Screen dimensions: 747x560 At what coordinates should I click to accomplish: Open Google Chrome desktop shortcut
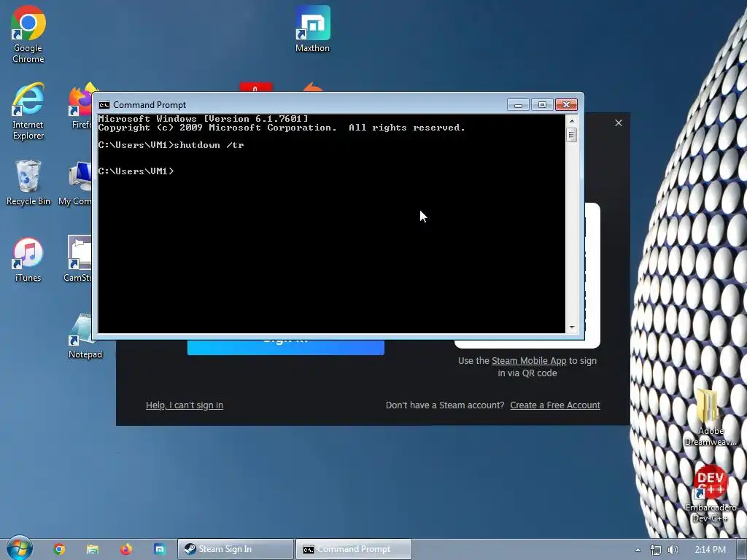click(28, 34)
